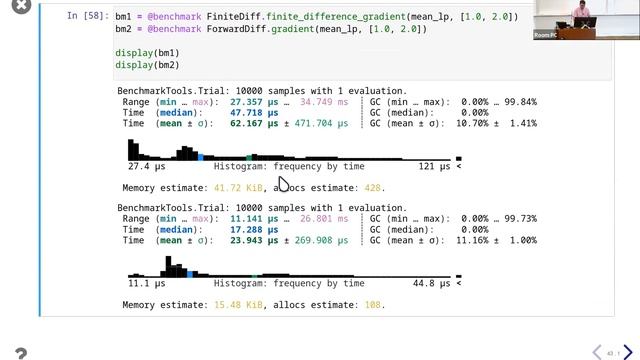The image size is (640, 360).
Task: Click the display(bm2) line
Action: tap(147, 65)
